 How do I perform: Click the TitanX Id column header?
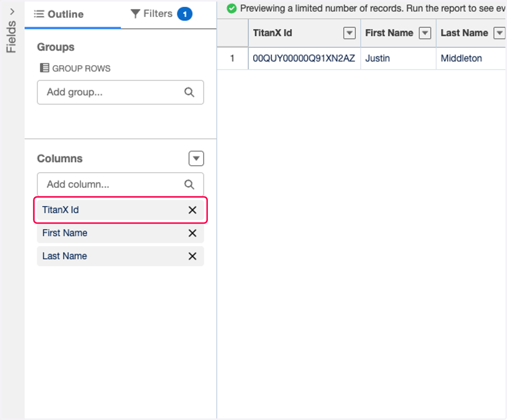click(x=304, y=33)
